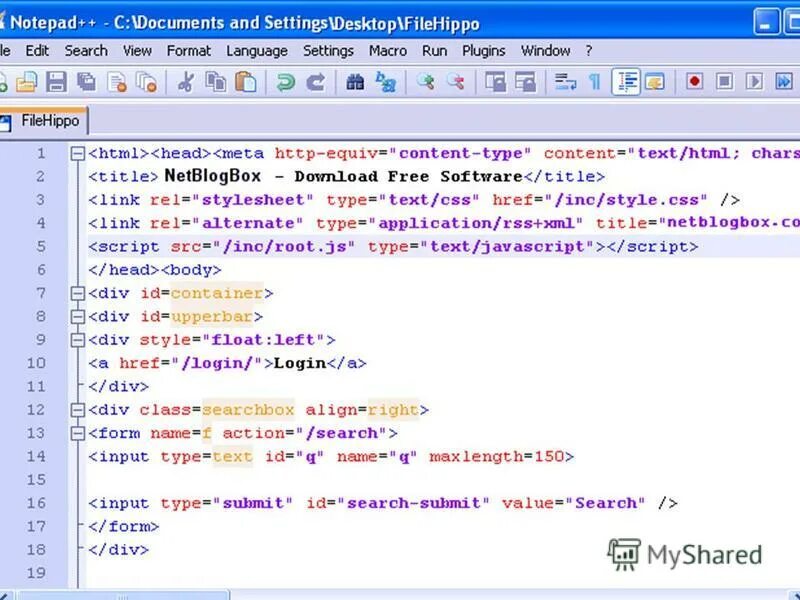Open the Language menu
Image resolution: width=800 pixels, height=600 pixels.
pyautogui.click(x=257, y=51)
